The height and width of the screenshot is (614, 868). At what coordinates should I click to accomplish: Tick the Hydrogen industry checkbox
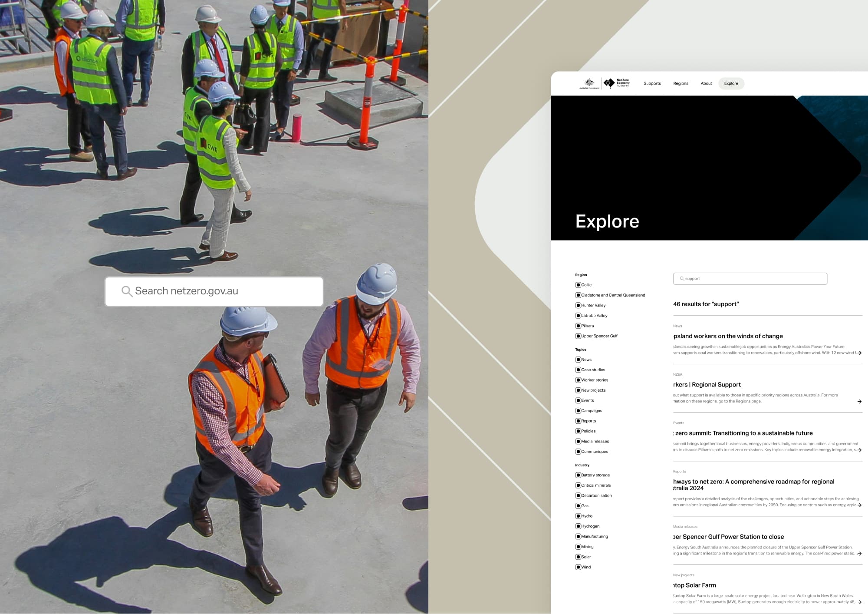pos(578,526)
